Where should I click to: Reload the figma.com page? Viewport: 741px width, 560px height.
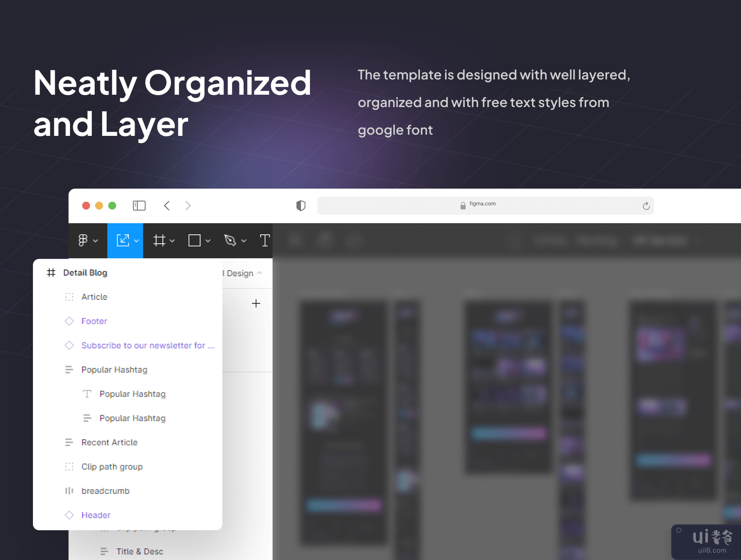point(646,206)
